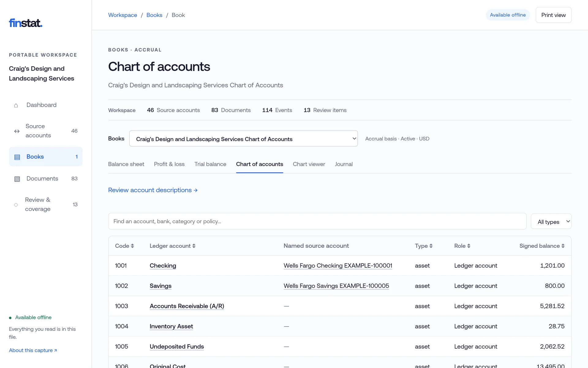Open the Inventory Asset ledger account
The width and height of the screenshot is (588, 368).
[x=171, y=326]
